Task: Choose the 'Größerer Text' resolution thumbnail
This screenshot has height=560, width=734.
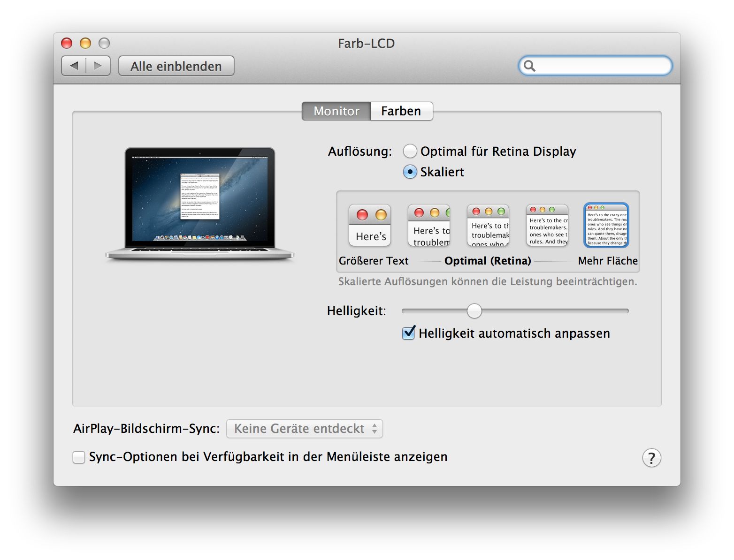Action: 370,225
